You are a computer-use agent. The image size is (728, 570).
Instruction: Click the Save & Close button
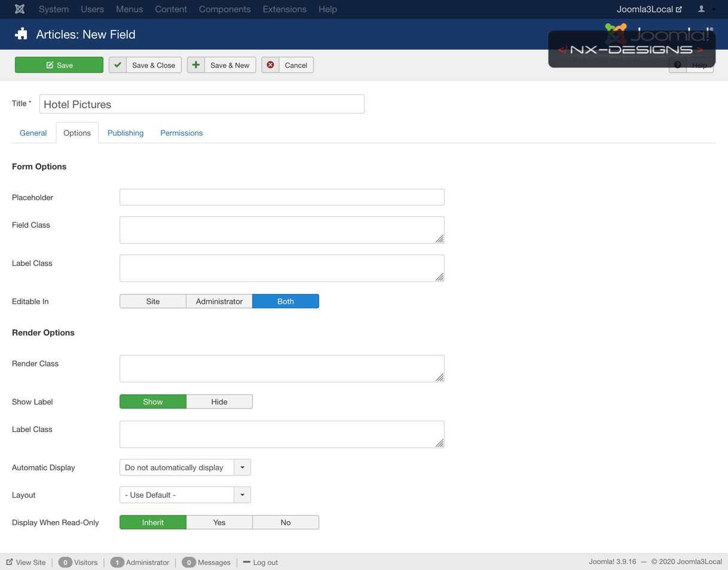click(145, 65)
